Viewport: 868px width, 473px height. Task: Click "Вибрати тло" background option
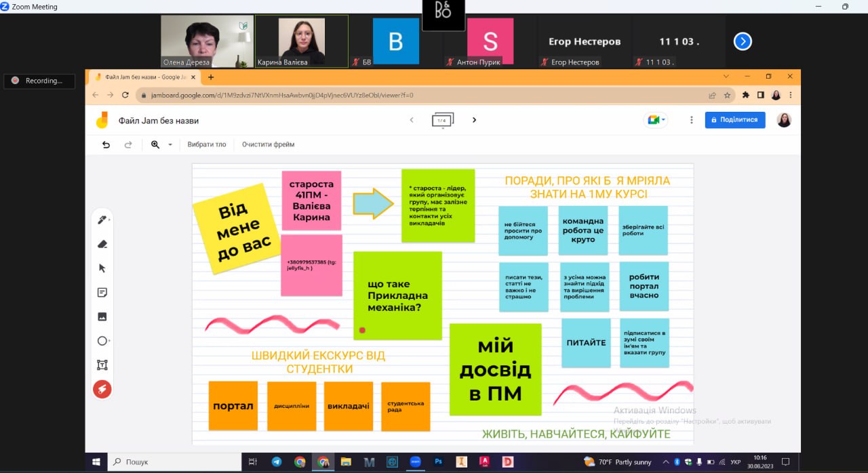[207, 144]
